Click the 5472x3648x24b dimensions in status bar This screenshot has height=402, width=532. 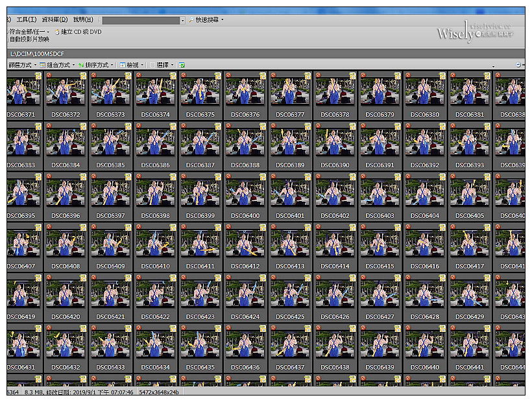(x=159, y=392)
